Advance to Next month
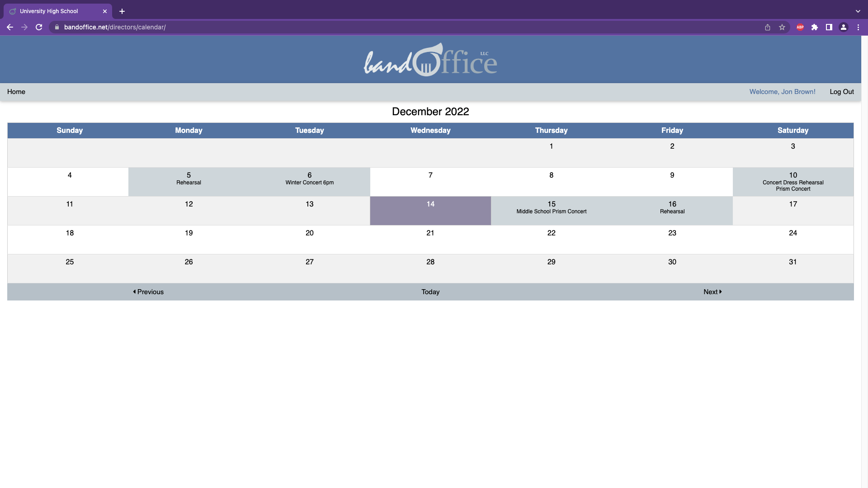Image resolution: width=868 pixels, height=488 pixels. click(712, 292)
